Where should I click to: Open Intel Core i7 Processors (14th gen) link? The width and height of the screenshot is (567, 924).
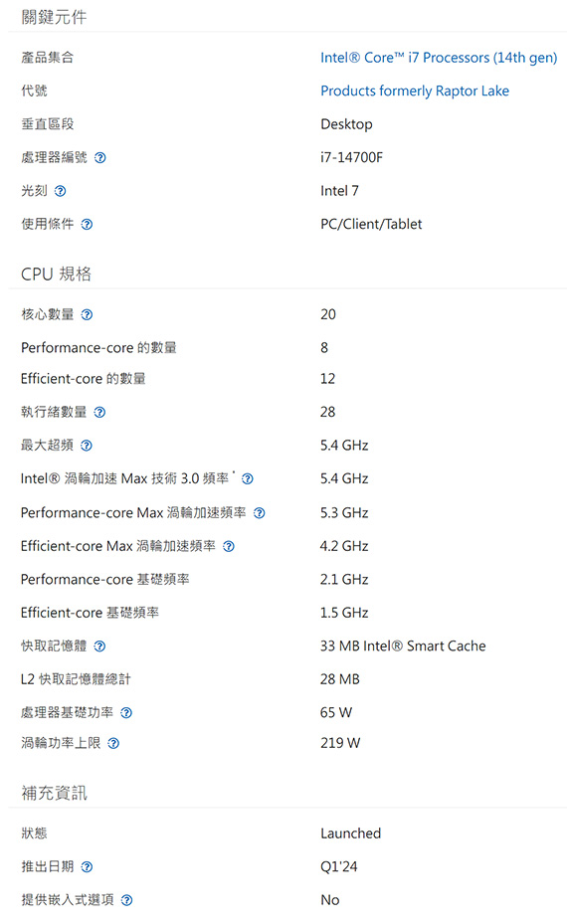tap(439, 58)
